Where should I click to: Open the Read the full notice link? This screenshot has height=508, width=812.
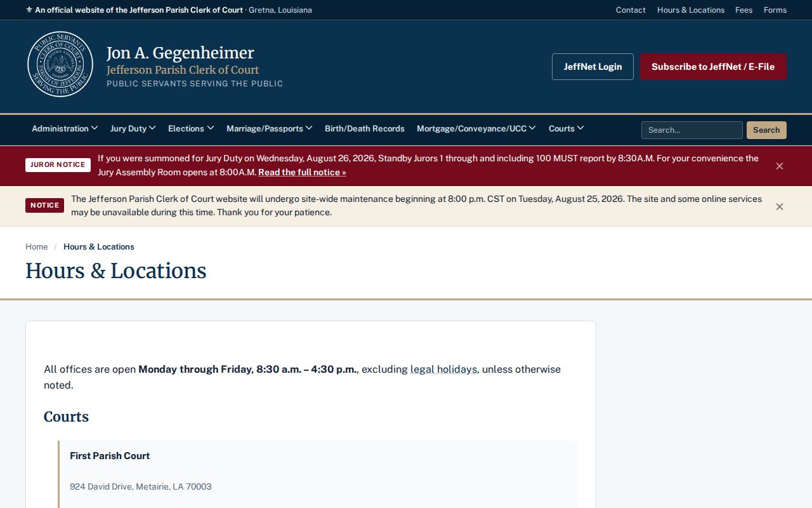pos(302,172)
